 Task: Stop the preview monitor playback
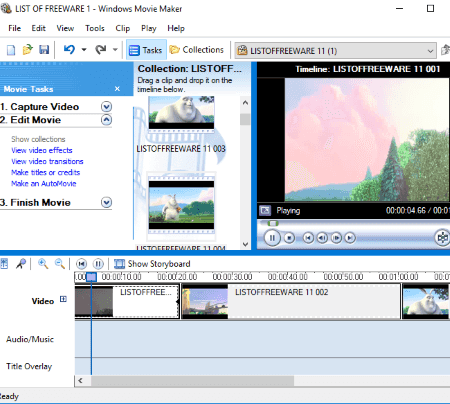point(289,238)
